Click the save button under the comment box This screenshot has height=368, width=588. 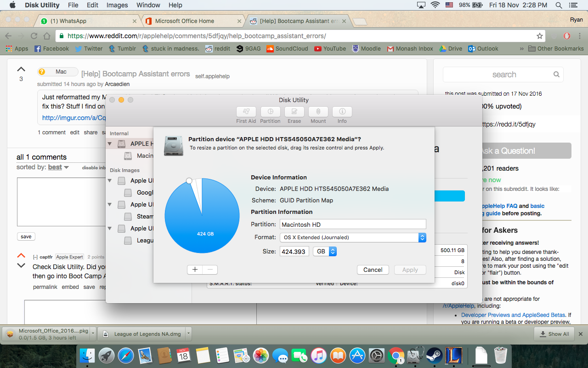click(x=26, y=236)
